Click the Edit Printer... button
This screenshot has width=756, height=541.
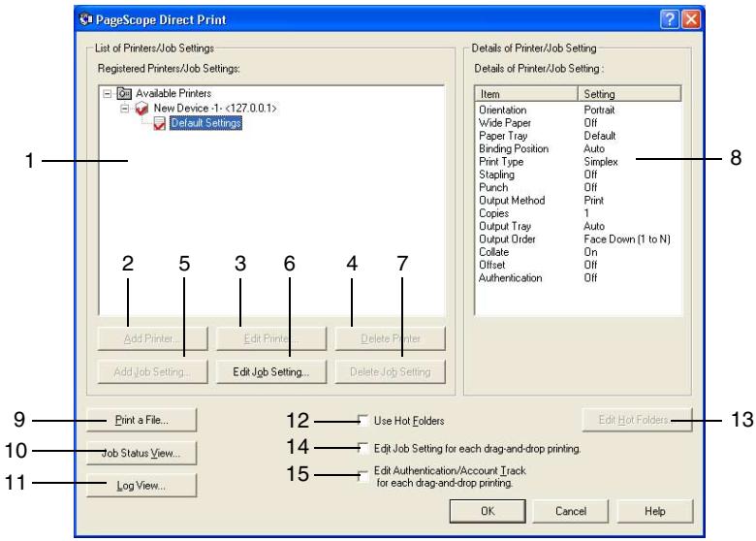pos(271,338)
